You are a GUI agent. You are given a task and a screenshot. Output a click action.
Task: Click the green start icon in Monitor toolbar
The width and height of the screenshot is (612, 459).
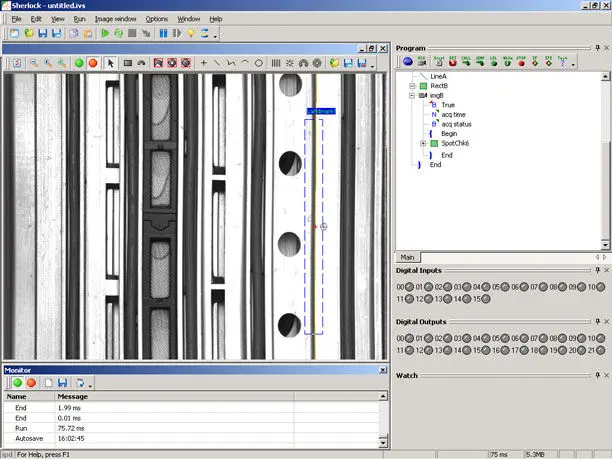[x=16, y=382]
